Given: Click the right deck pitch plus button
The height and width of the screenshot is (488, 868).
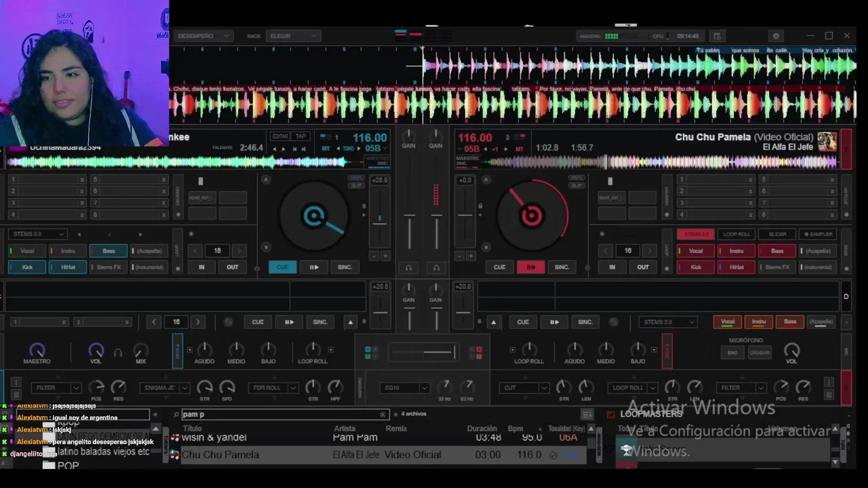Looking at the screenshot, I should point(471,256).
